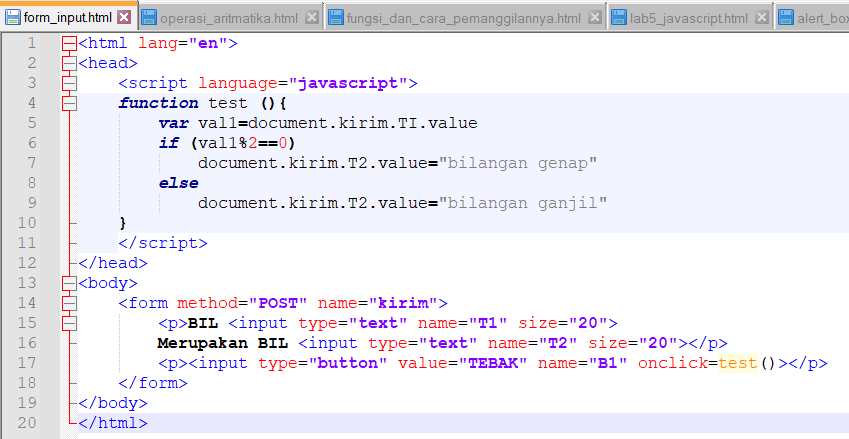The height and width of the screenshot is (439, 849).
Task: Click the closing </html> tag on line 20
Action: click(x=113, y=423)
